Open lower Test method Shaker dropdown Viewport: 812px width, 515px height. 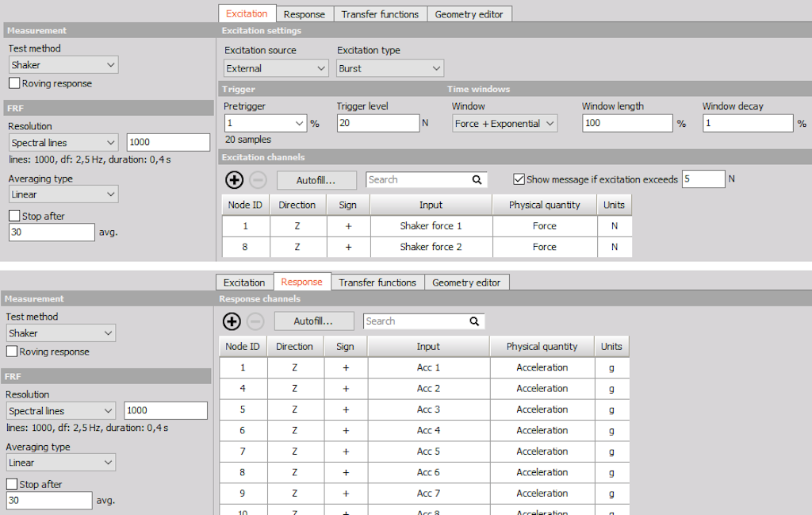(x=61, y=333)
